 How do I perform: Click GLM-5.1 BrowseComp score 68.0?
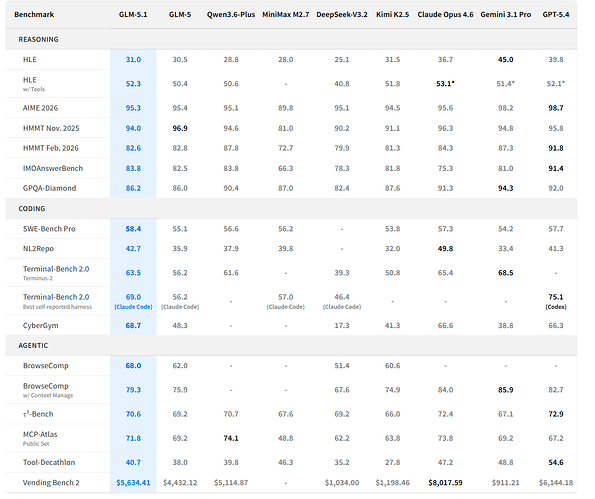pos(133,366)
